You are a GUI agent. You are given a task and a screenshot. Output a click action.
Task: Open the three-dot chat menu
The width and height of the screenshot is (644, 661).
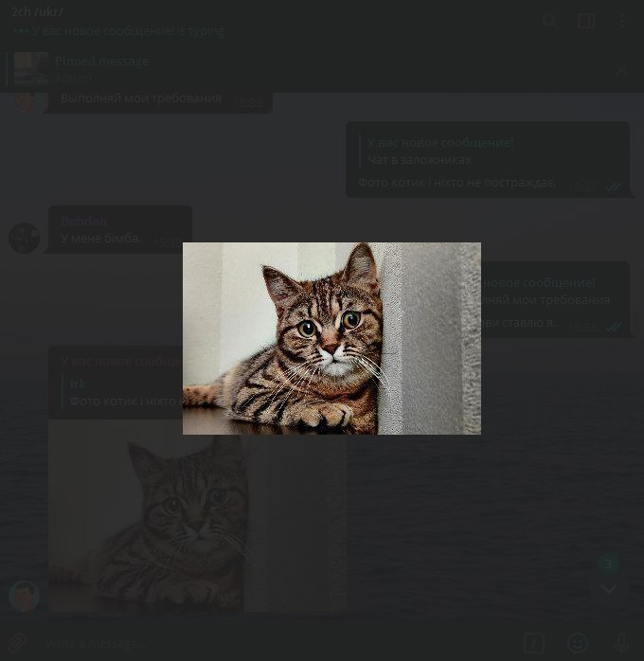point(621,20)
